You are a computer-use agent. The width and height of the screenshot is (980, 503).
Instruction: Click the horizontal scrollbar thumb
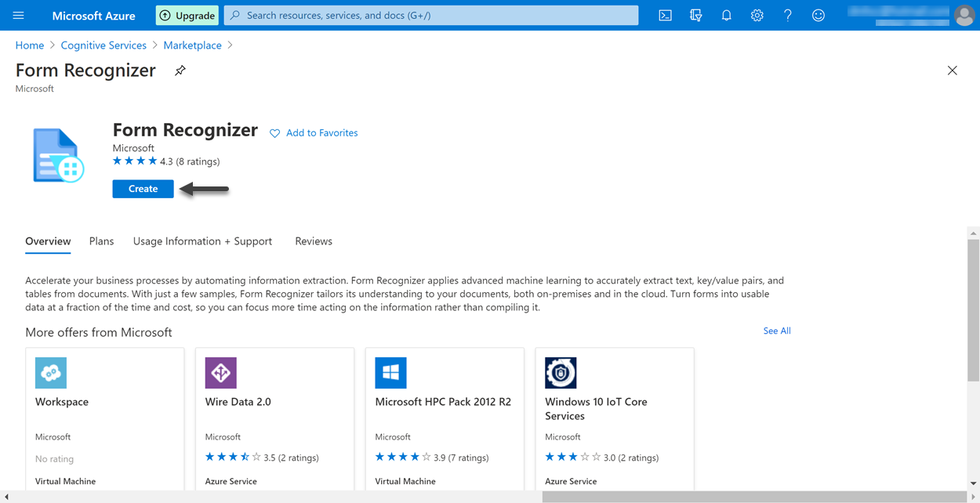(x=754, y=497)
